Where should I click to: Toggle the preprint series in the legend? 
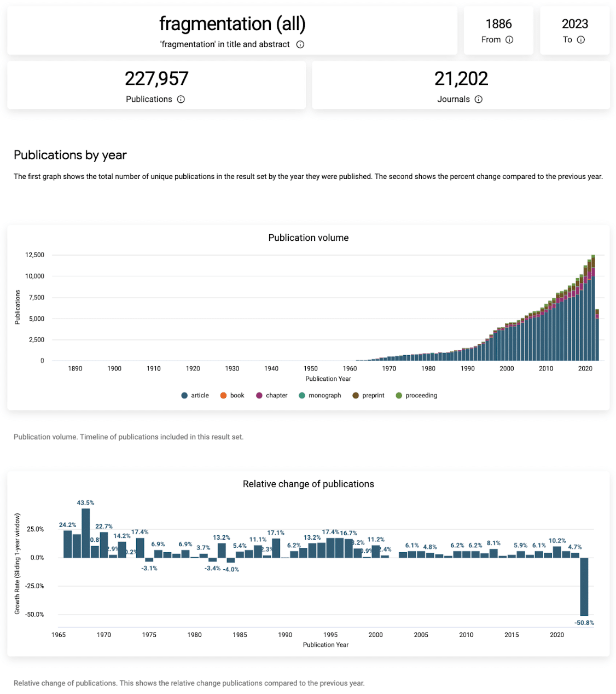click(x=355, y=395)
